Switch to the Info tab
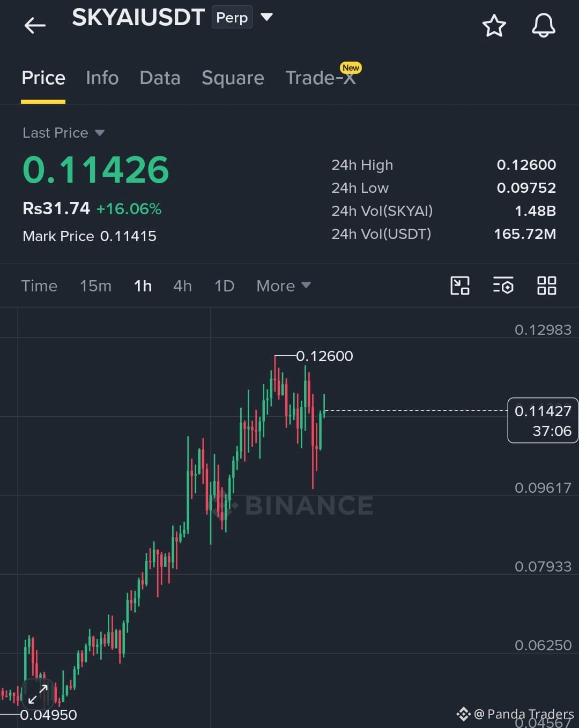 click(x=102, y=78)
